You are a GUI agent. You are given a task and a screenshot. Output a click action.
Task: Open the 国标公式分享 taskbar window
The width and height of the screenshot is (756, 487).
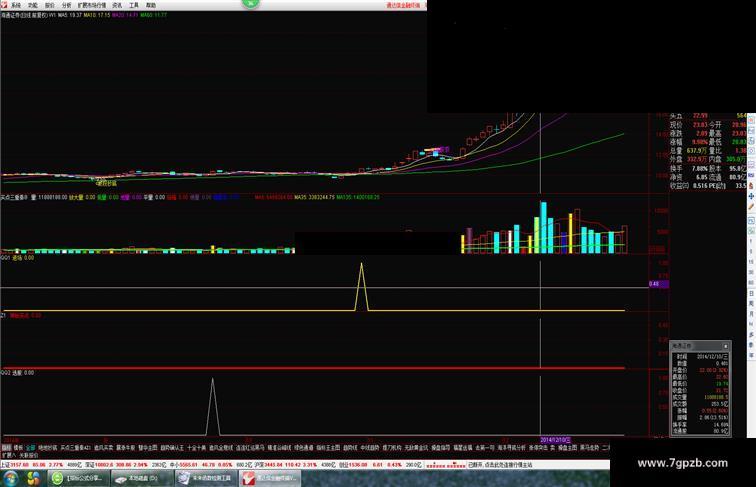(78, 478)
